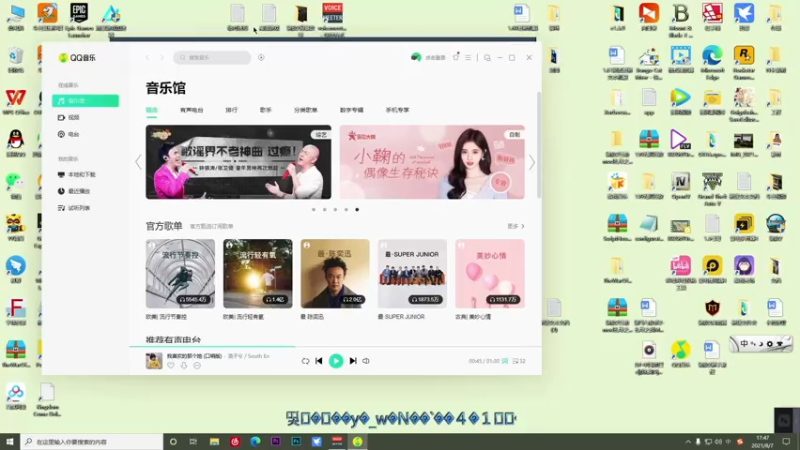Select the first carousel dot
800x450 pixels.
pos(314,210)
